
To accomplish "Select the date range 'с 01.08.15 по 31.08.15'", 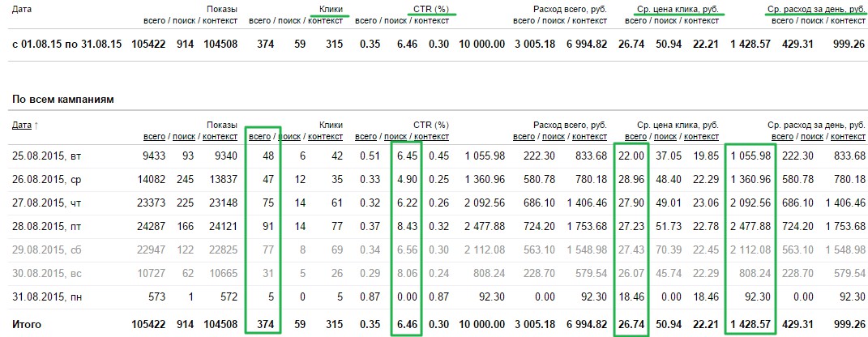I will click(67, 44).
